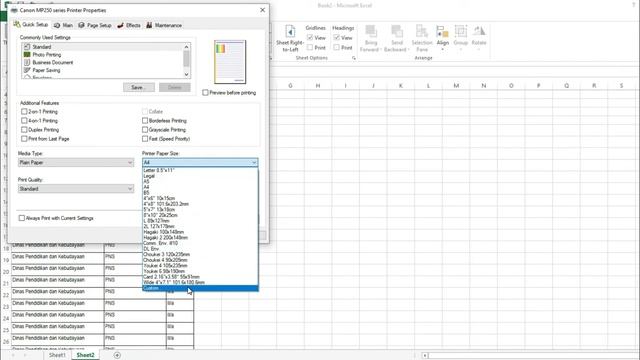This screenshot has height=360, width=640.
Task: Choose Hagaki 100x148mm paper size
Action: pyautogui.click(x=200, y=232)
